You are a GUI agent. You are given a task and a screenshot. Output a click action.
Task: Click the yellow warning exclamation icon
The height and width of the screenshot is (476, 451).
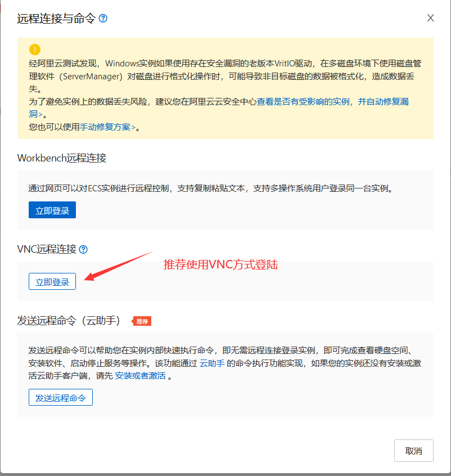(35, 50)
